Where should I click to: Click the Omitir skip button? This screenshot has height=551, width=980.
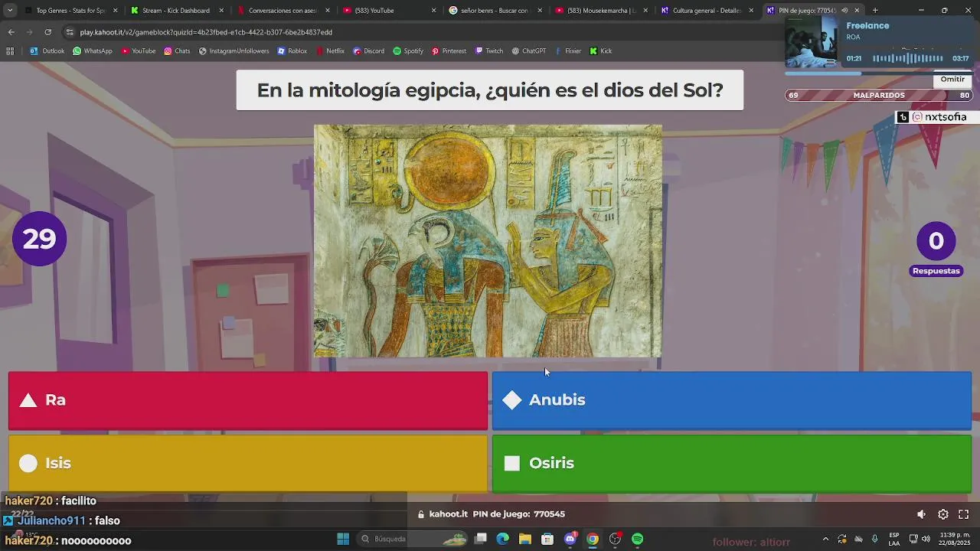click(952, 80)
